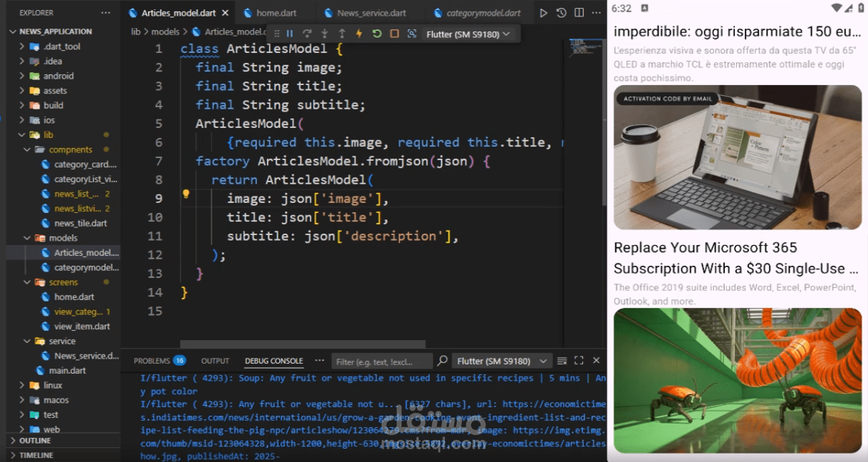Close the bottom panel
868x462 pixels.
(x=596, y=361)
